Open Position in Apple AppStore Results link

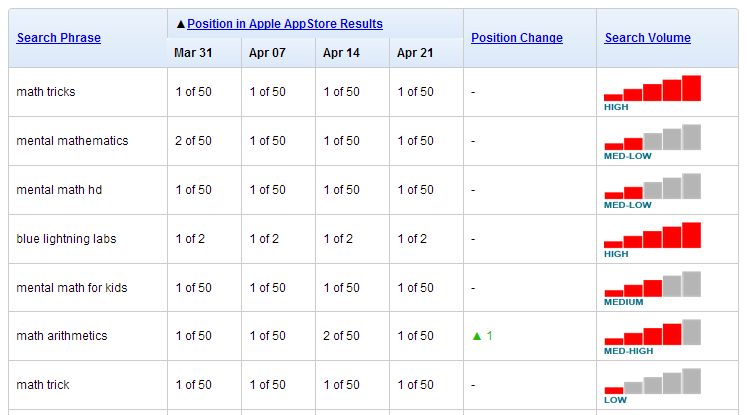pos(285,24)
